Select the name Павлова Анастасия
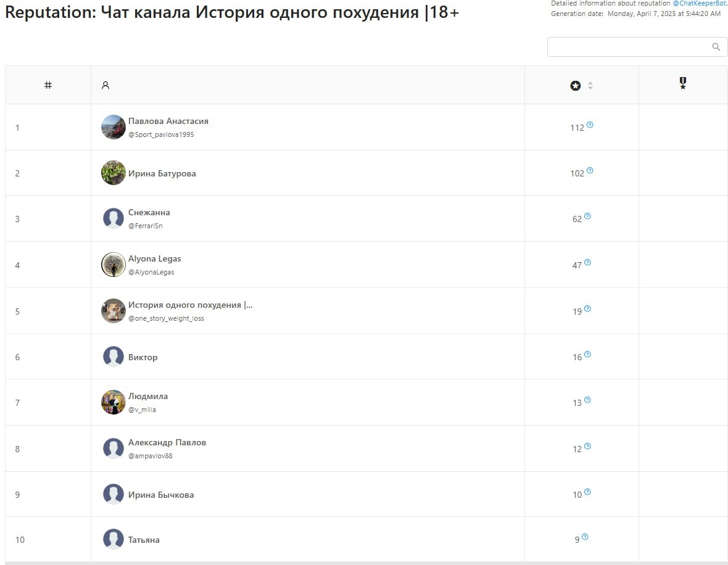This screenshot has width=728, height=565. [x=168, y=121]
